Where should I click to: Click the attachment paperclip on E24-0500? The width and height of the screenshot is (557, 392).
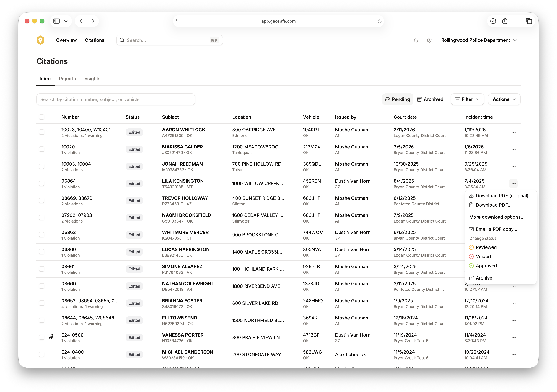pos(51,337)
